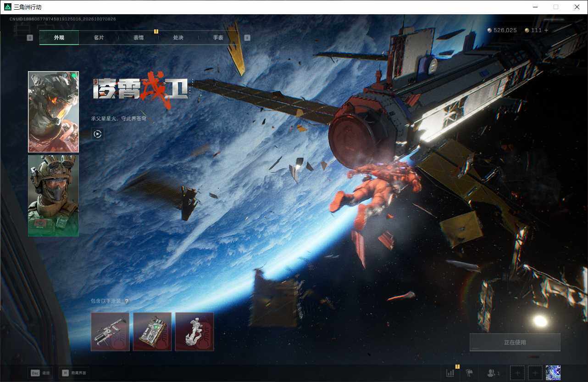This screenshot has width=588, height=382.
Task: Click the second empty squad plus slot
Action: coord(535,373)
